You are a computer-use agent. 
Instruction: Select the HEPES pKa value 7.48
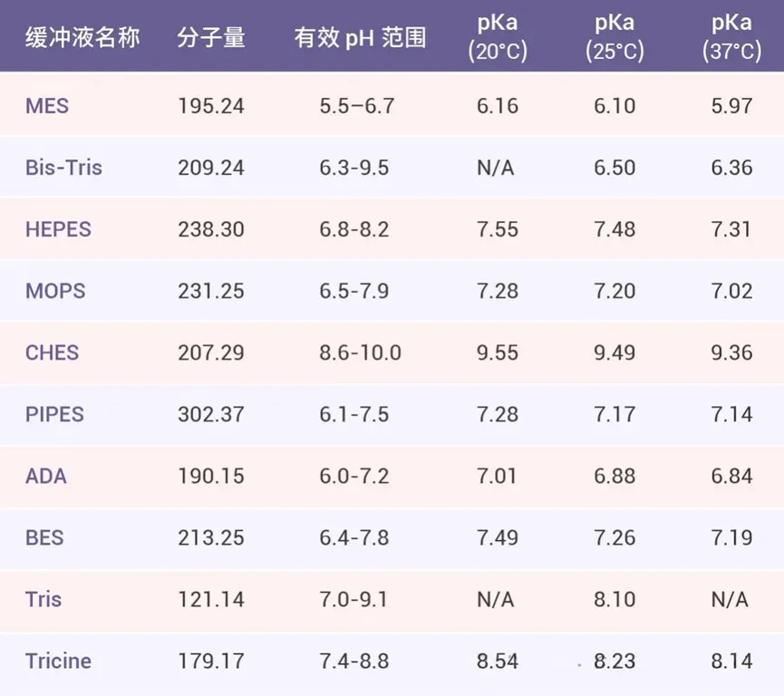tap(615, 229)
